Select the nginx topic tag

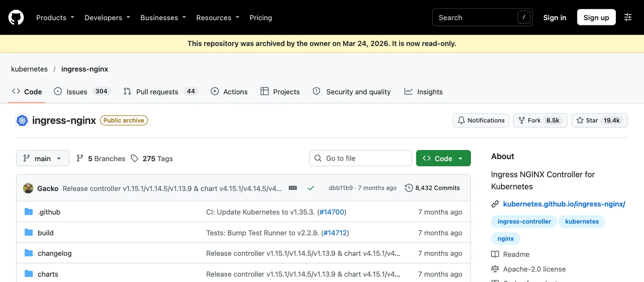point(506,238)
